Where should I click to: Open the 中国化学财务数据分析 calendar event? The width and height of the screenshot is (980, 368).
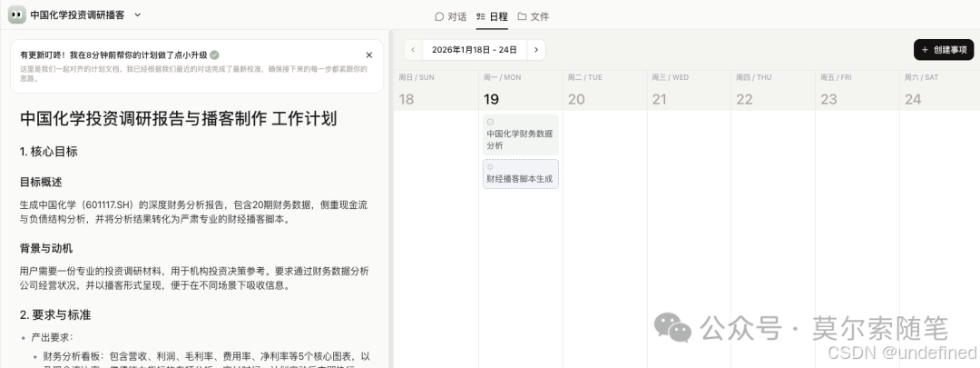(521, 134)
